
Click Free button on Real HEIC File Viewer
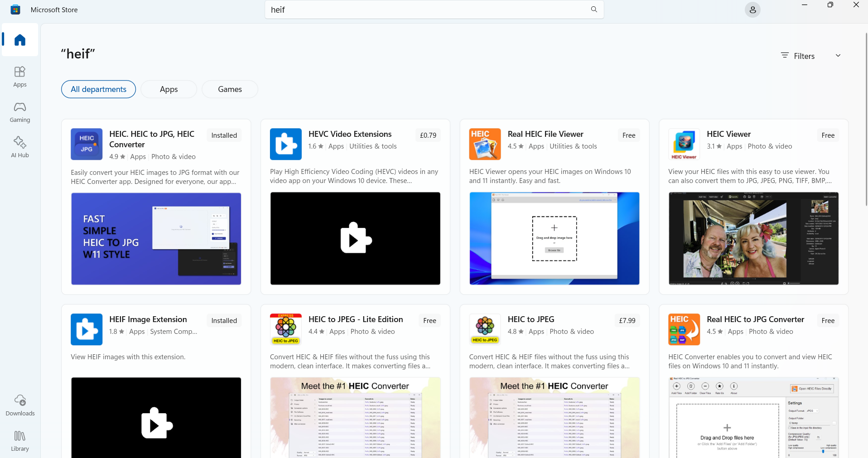[629, 135]
